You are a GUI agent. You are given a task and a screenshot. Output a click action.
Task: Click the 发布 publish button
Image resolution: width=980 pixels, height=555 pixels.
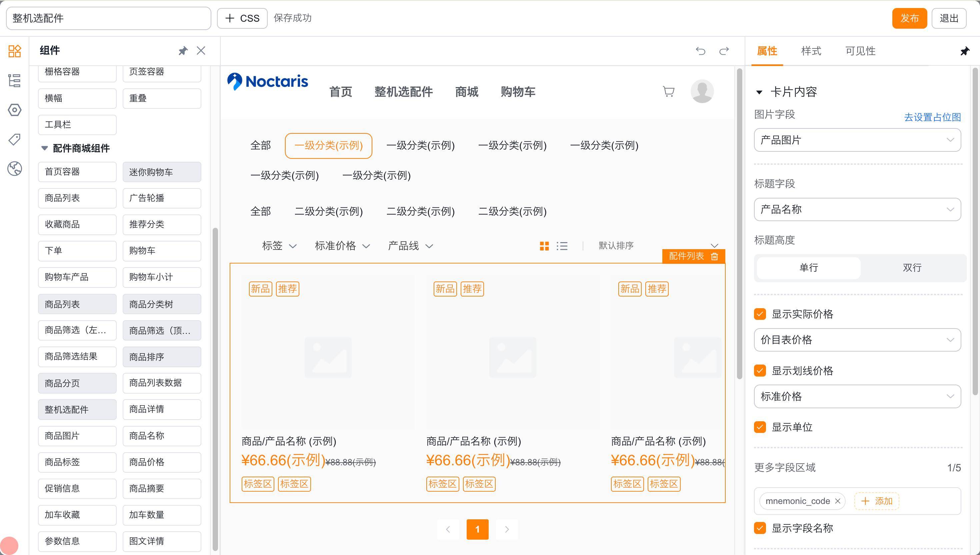tap(909, 18)
